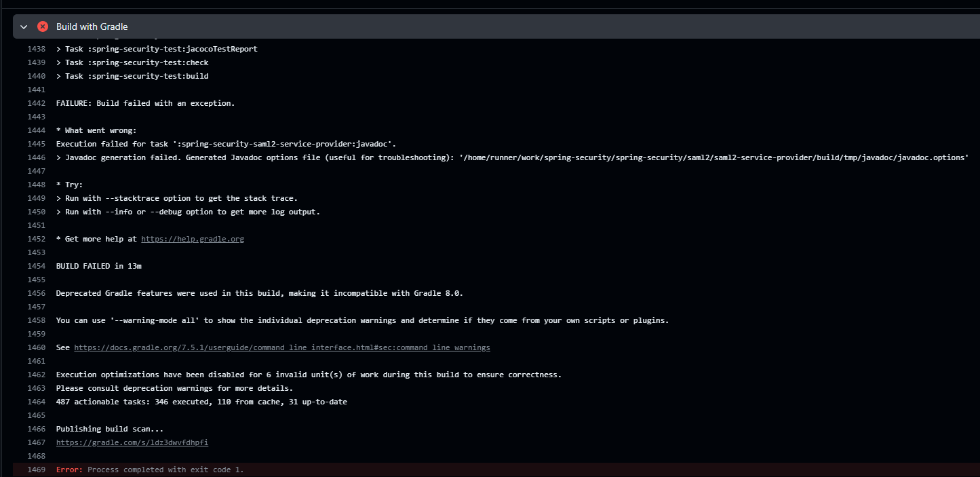
Task: Select line number 1454 of BUILD FAILED
Action: [x=36, y=266]
